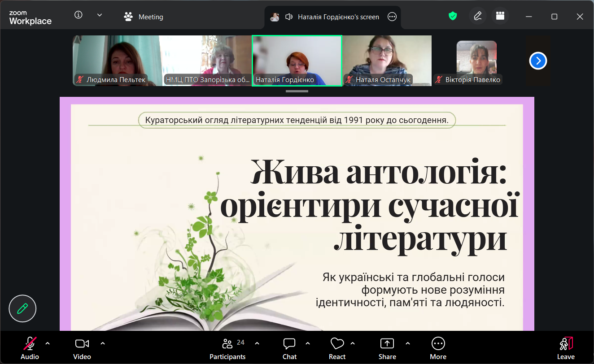This screenshot has height=364, width=594.
Task: Select Наталя Остапчук video thumbnail
Action: (x=387, y=61)
